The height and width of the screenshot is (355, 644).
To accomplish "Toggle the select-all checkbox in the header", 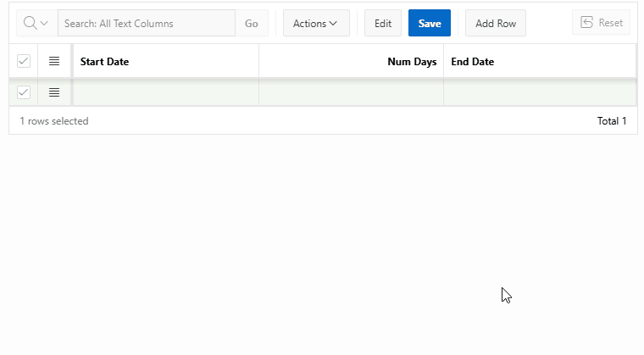I will [x=24, y=62].
